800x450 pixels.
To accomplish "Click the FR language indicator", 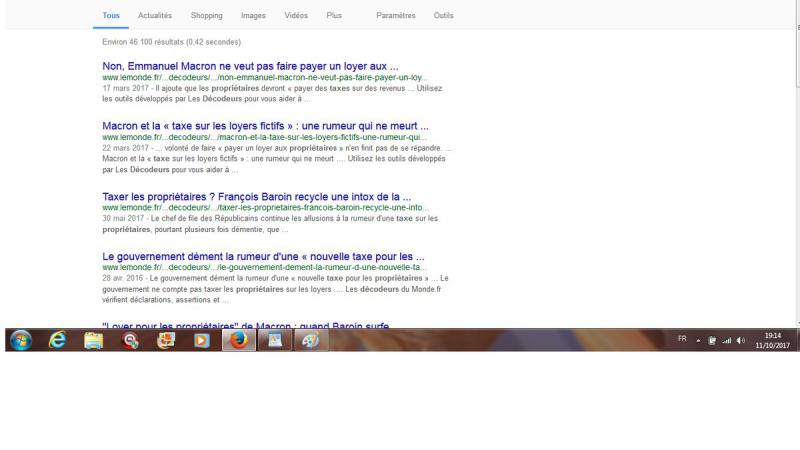I will (682, 339).
